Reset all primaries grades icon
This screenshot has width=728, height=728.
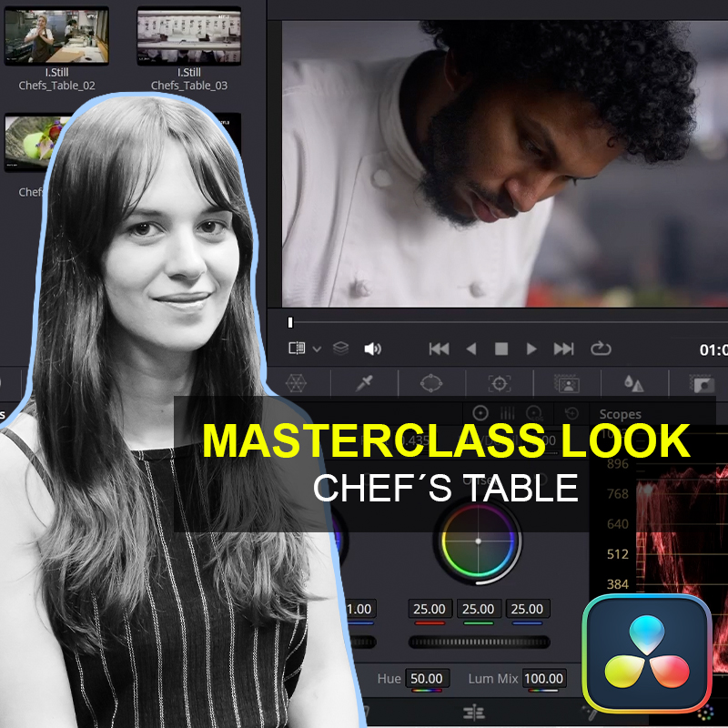coord(572,413)
